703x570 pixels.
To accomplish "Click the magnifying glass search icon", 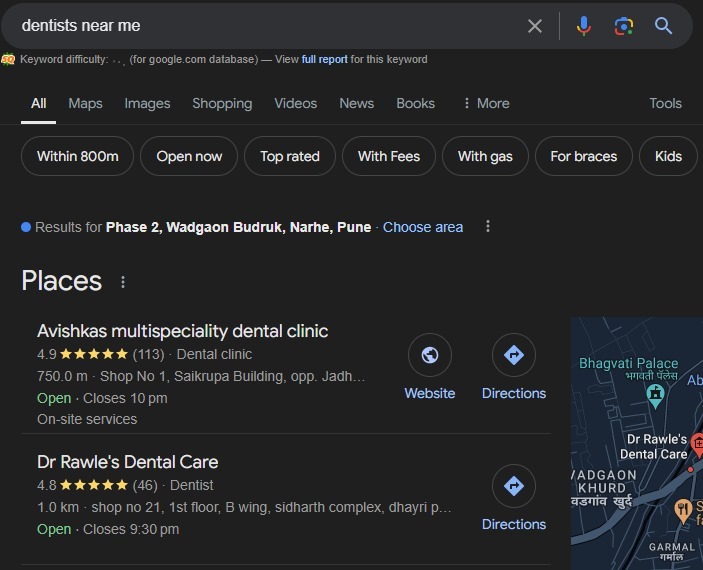I will click(663, 26).
